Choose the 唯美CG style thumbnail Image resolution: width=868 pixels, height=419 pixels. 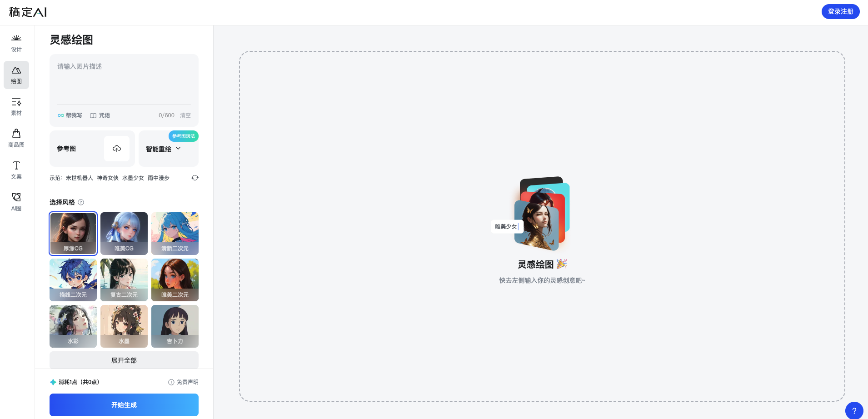coord(124,234)
